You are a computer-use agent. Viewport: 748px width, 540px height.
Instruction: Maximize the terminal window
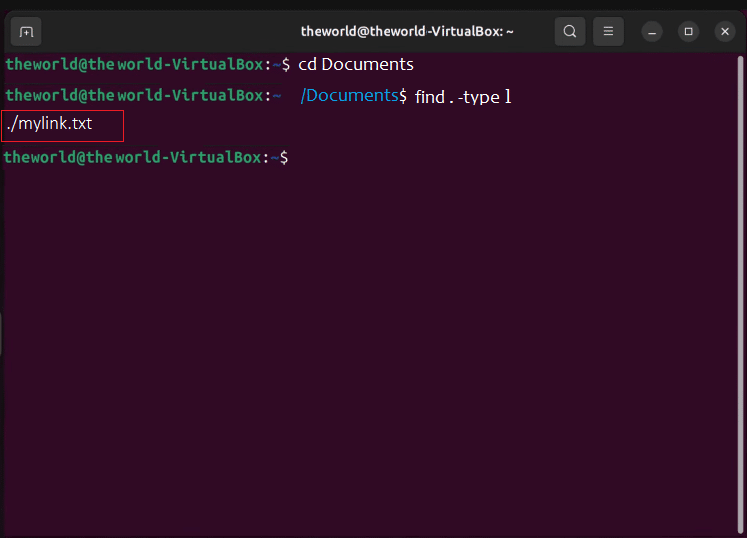[x=688, y=31]
